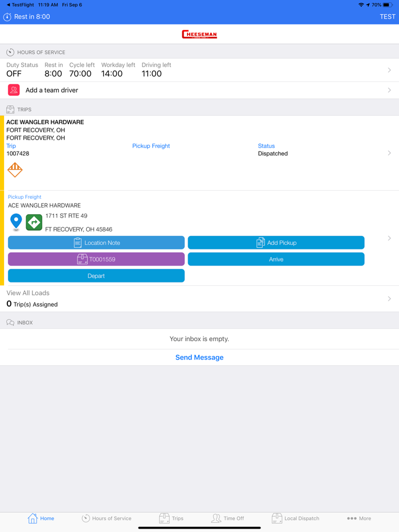Tap the Arrive button

(x=276, y=259)
